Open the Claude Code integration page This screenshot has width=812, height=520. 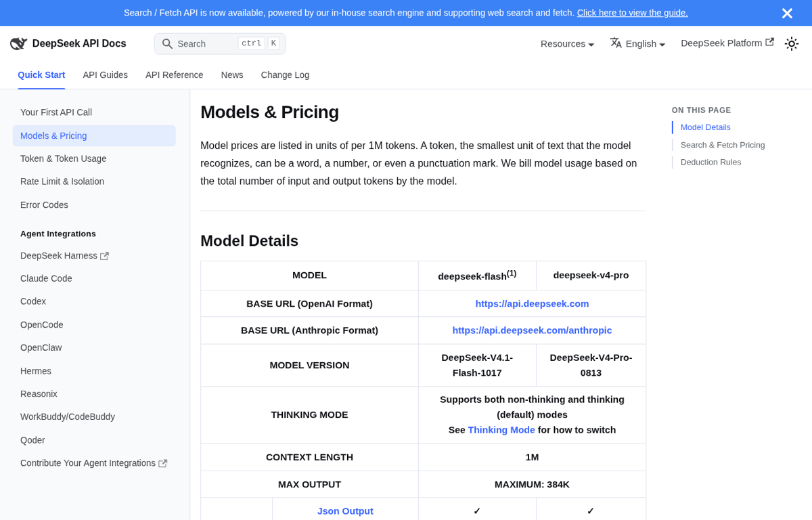tap(94, 278)
